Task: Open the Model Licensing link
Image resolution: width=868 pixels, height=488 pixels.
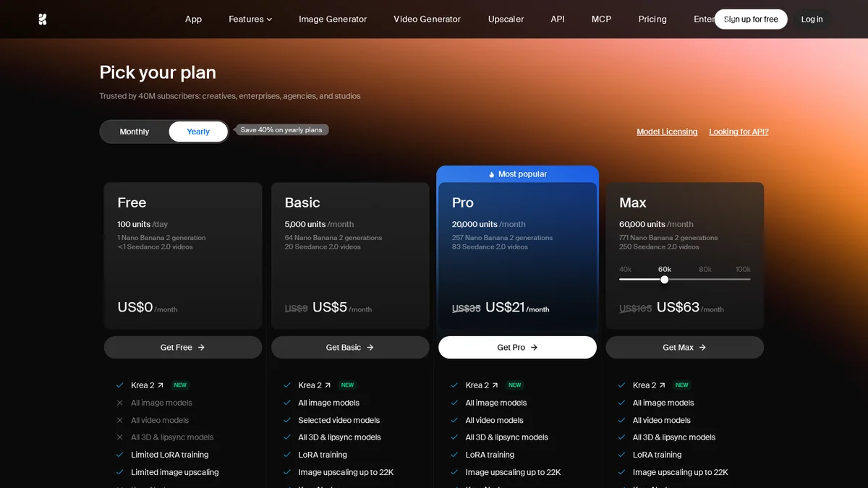Action: [667, 132]
